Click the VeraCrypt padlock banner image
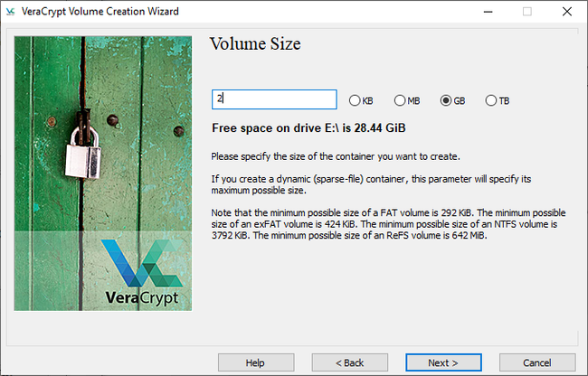 (103, 174)
